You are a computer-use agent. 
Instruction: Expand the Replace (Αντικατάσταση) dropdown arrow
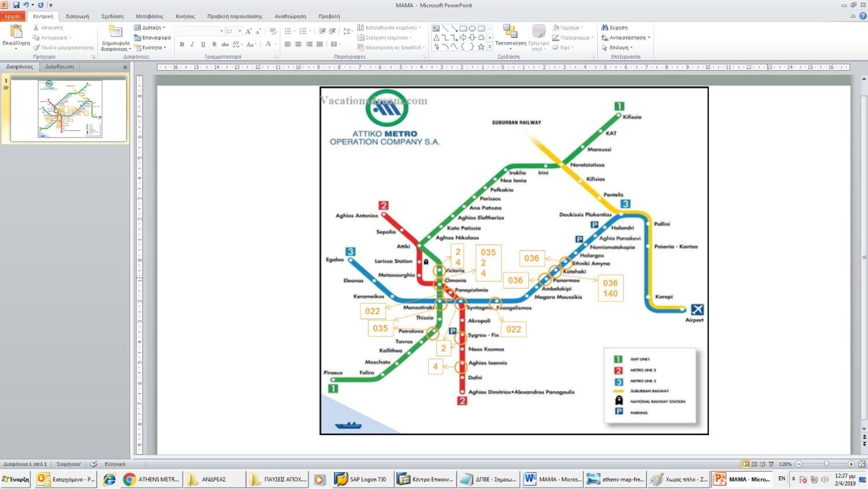(649, 38)
